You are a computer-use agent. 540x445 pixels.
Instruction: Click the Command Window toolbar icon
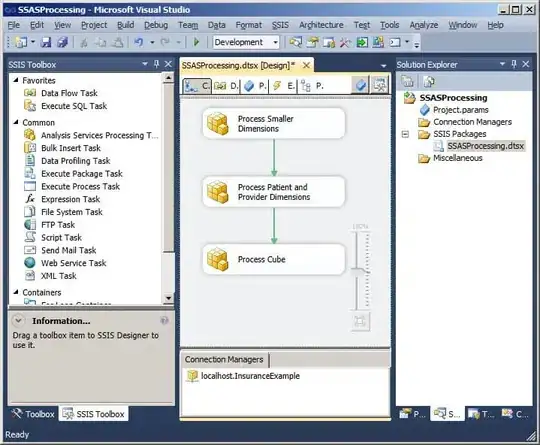395,42
